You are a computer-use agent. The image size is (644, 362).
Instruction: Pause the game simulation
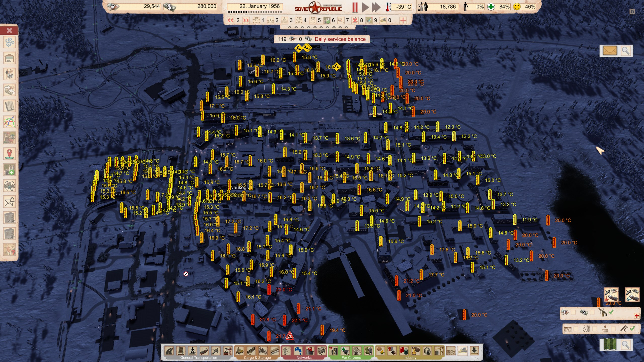pos(355,7)
